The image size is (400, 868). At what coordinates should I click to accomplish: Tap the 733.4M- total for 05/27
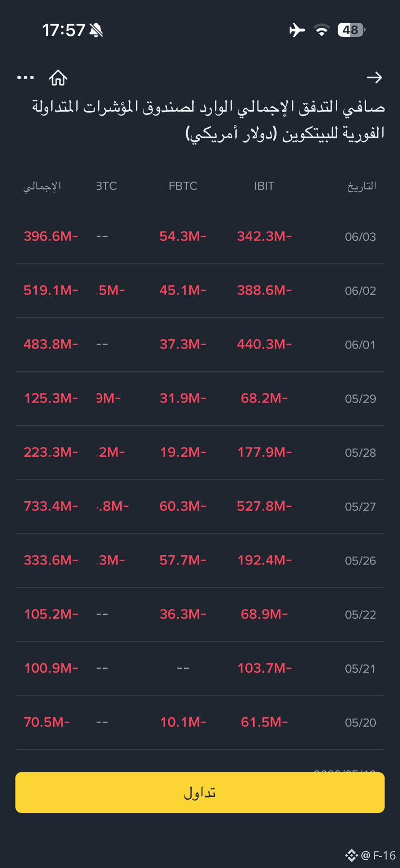(51, 506)
